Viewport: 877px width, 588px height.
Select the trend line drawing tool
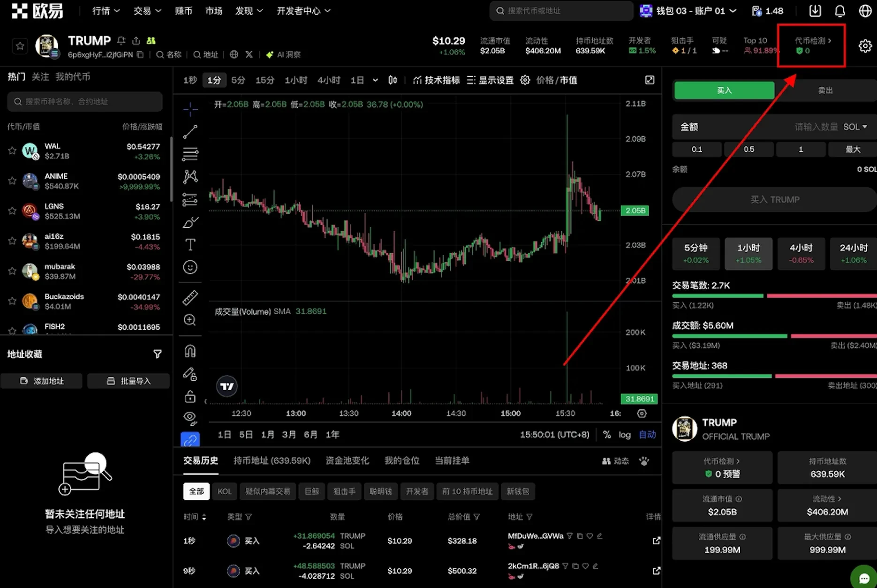tap(190, 132)
